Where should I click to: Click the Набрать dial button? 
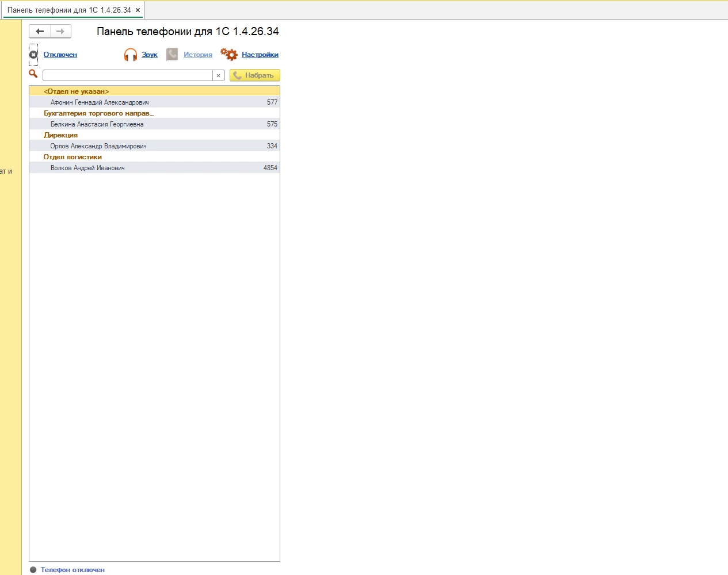255,75
